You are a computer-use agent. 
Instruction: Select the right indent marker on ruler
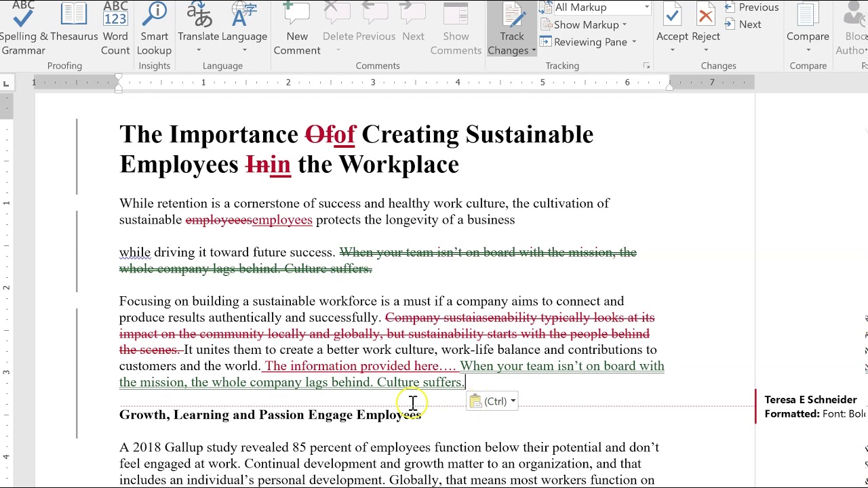point(669,87)
